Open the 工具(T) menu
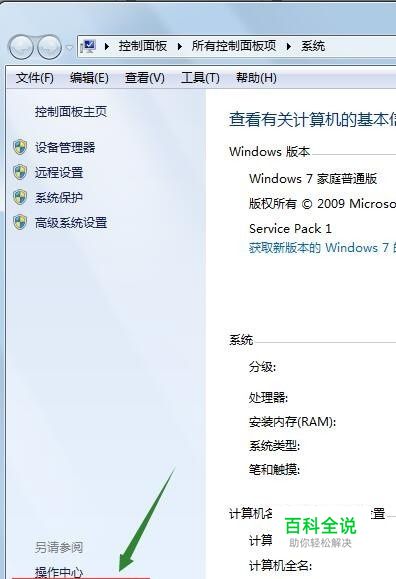Viewport: 396px width, 579px height. click(x=200, y=78)
